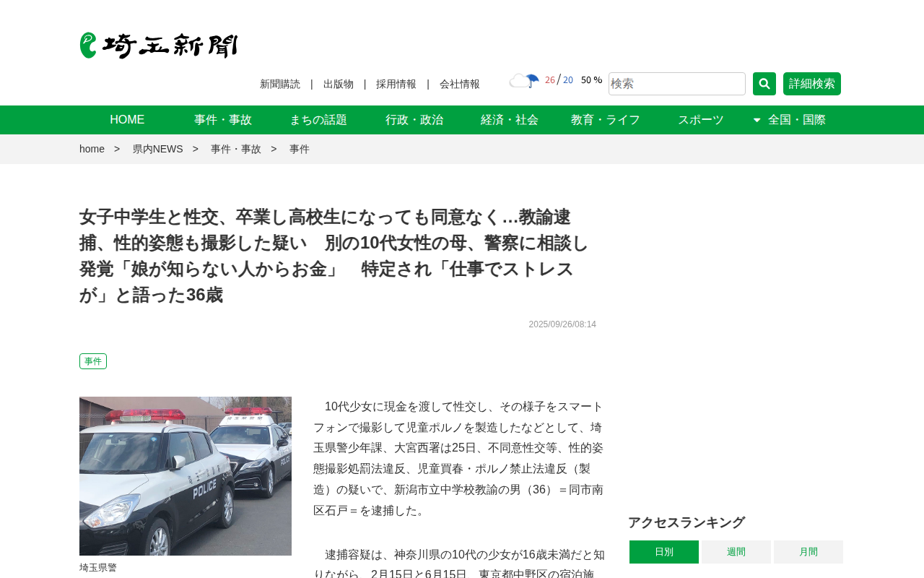Click the 事件 tag label
This screenshot has height=578, width=924.
93,361
